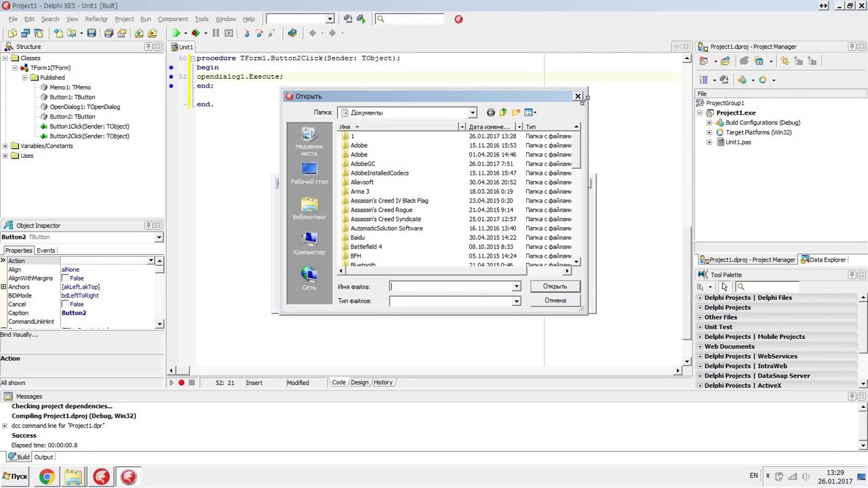Switch to the Design tab
The image size is (868, 488).
359,382
